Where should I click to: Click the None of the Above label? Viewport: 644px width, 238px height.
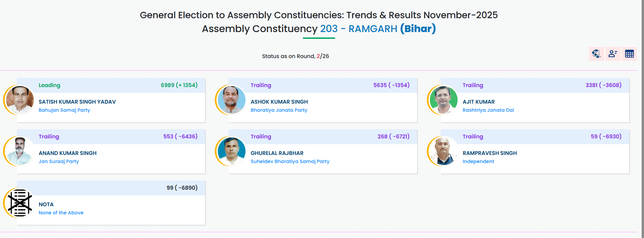(61, 213)
